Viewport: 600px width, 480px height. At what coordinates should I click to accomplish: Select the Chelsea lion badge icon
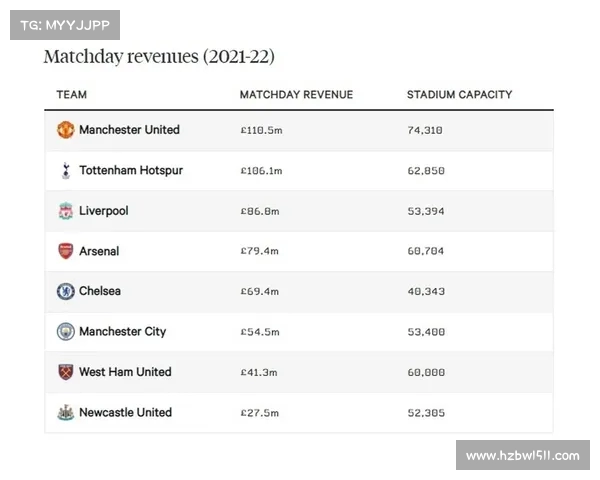(x=65, y=291)
